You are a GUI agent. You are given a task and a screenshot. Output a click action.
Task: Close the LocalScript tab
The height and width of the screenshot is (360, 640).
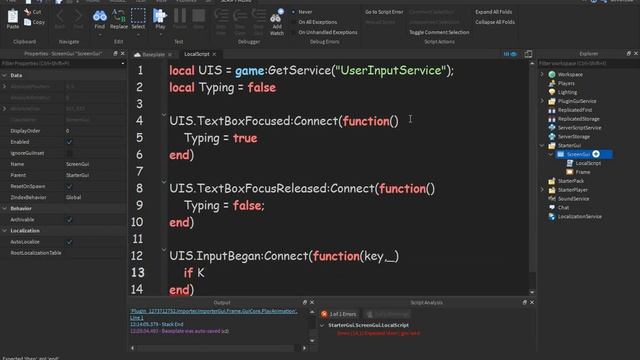[214, 54]
